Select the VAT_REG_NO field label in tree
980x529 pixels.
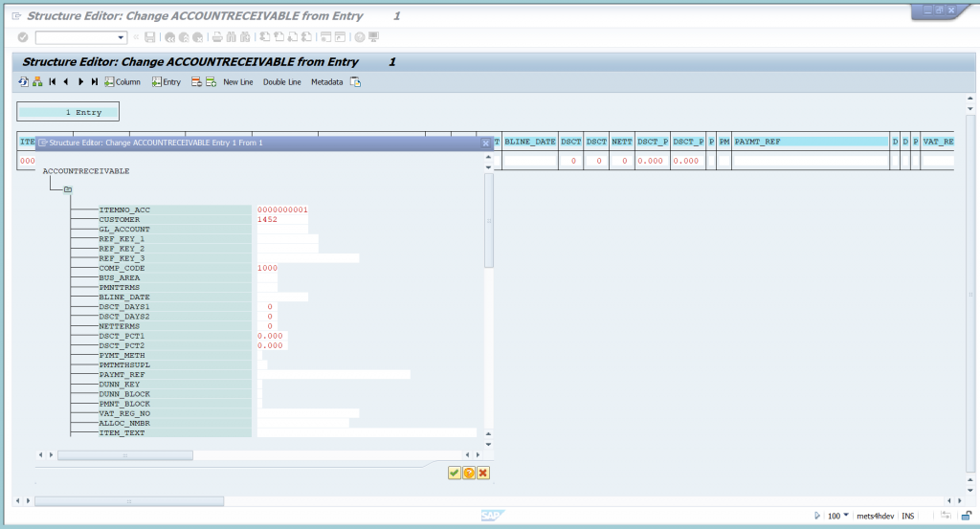(124, 413)
